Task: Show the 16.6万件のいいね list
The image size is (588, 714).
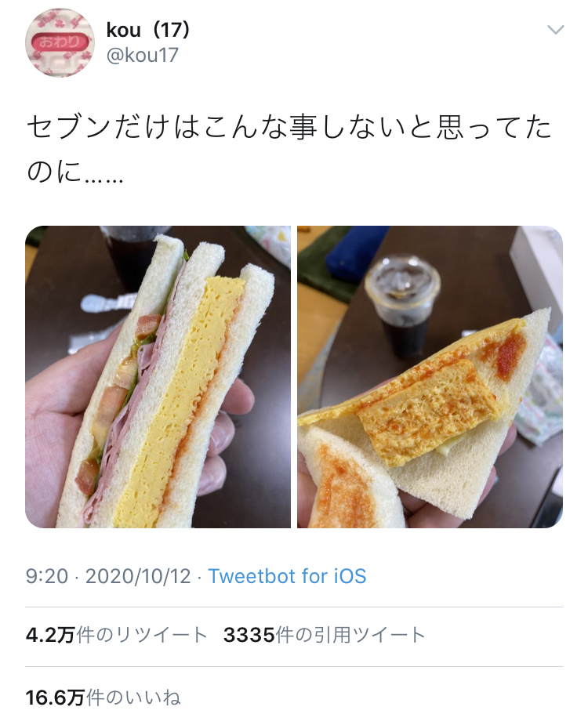Action: click(103, 698)
